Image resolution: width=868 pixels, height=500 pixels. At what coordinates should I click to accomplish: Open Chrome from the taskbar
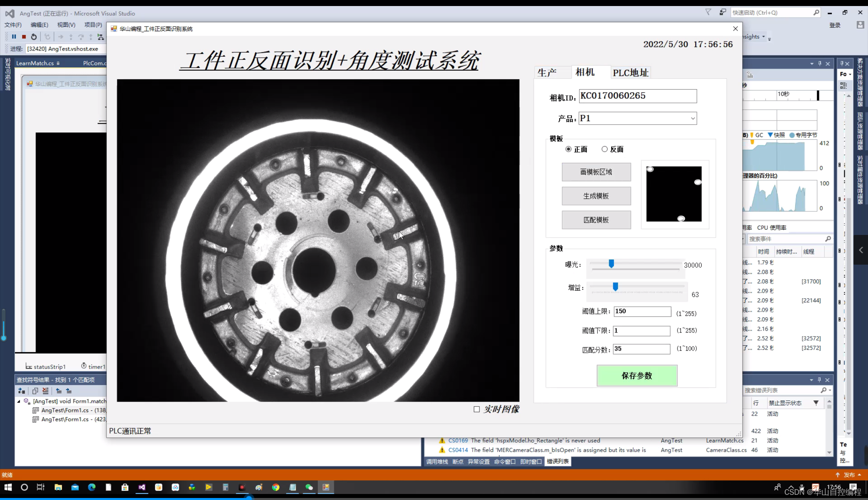pos(276,487)
